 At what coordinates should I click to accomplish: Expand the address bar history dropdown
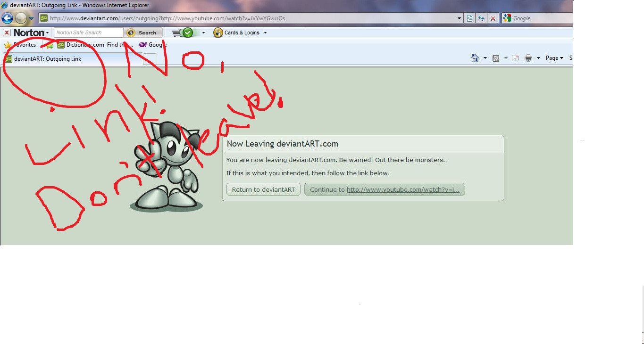pyautogui.click(x=460, y=18)
